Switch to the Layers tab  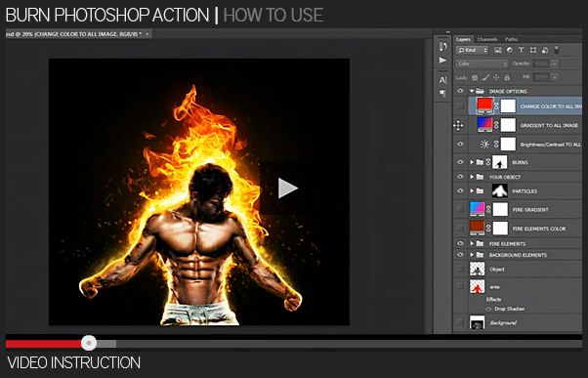(x=463, y=39)
